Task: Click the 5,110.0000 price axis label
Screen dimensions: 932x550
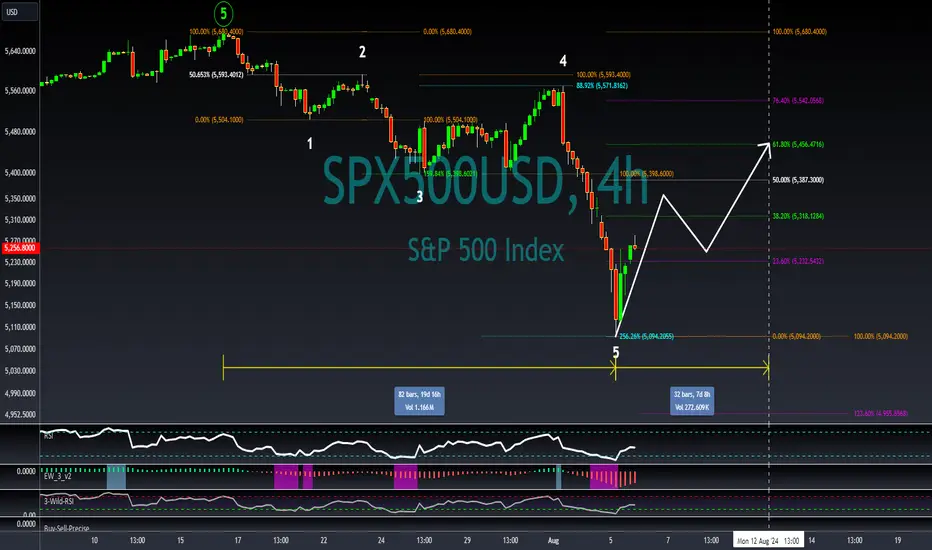Action: point(20,327)
